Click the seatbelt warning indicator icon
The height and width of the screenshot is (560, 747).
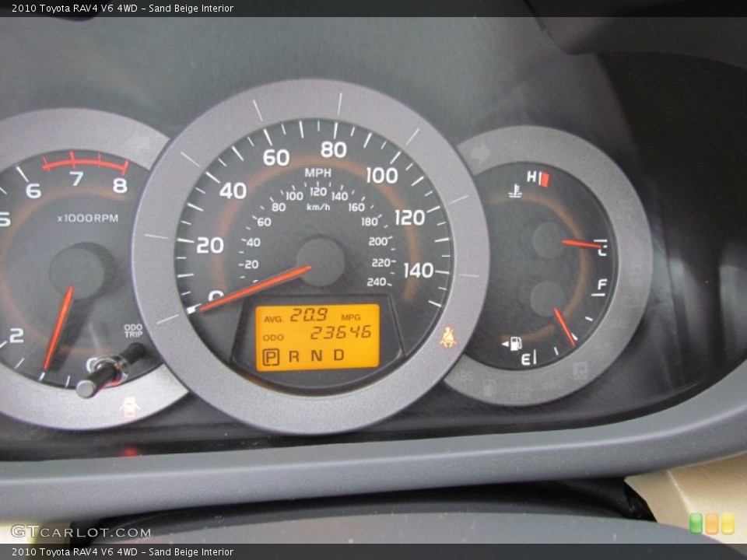point(448,338)
